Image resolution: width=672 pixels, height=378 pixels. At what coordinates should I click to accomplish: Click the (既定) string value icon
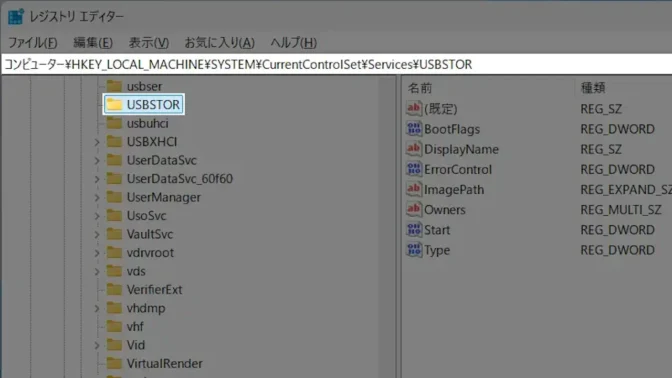click(x=414, y=108)
